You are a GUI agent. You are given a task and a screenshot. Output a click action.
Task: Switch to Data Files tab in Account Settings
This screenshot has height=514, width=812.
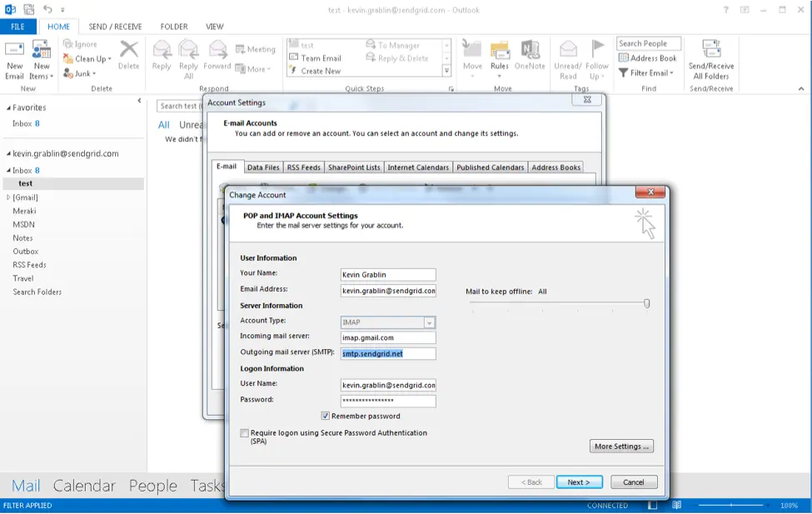(x=263, y=167)
